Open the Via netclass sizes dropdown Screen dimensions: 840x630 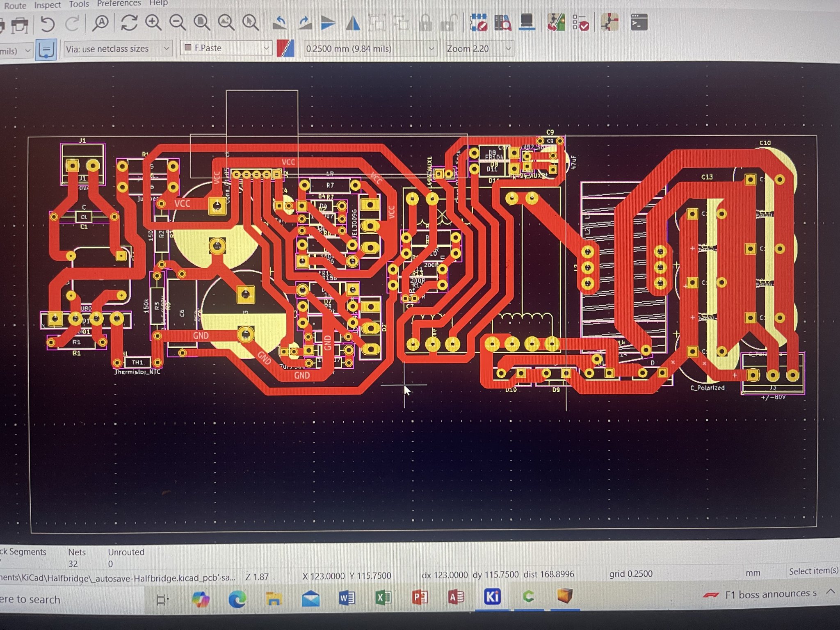[x=118, y=49]
